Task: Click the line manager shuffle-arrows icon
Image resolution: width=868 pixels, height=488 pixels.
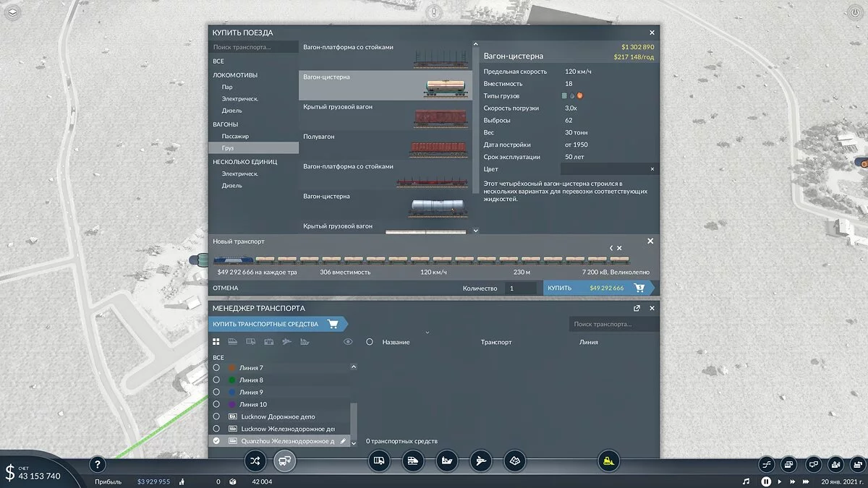Action: (x=255, y=461)
